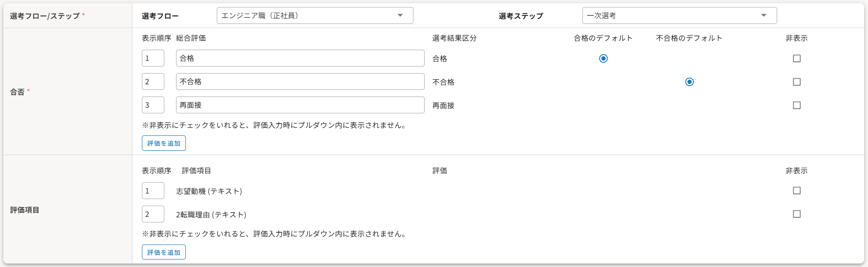
Task: Open the 選考フロー dropdown
Action: (x=309, y=15)
